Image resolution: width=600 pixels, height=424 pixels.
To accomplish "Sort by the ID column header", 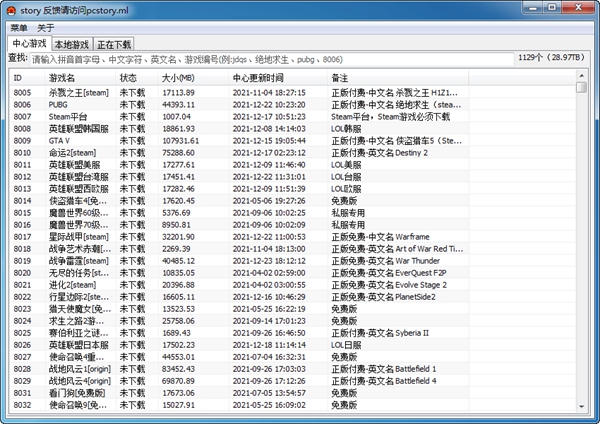I will 28,78.
